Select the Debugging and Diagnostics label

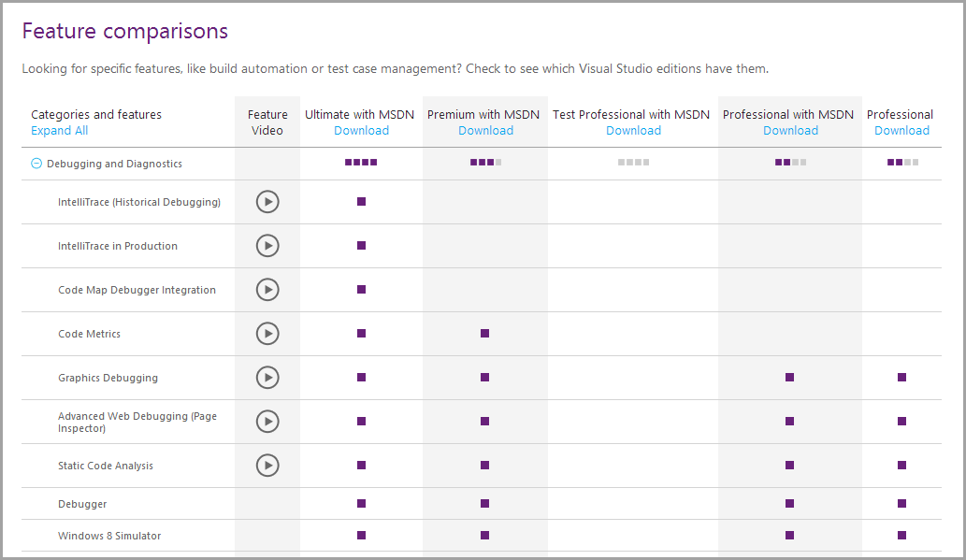tap(114, 164)
